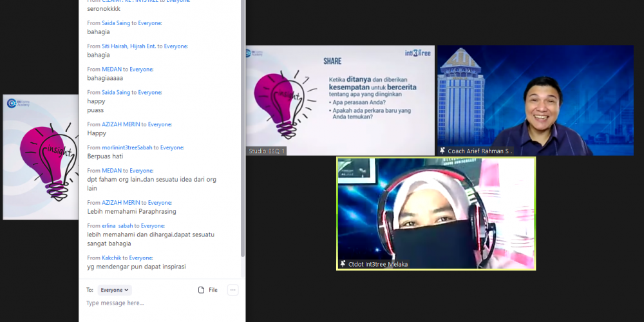Screen dimensions: 644x322
Task: Click Saida Saing above the happy puass message
Action: click(x=116, y=92)
